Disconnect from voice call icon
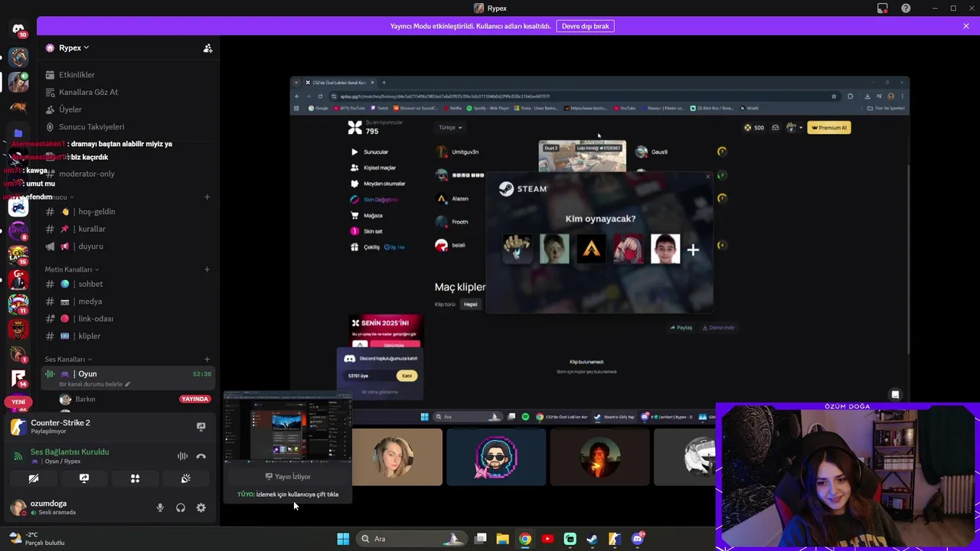Image resolution: width=980 pixels, height=551 pixels. pyautogui.click(x=201, y=456)
